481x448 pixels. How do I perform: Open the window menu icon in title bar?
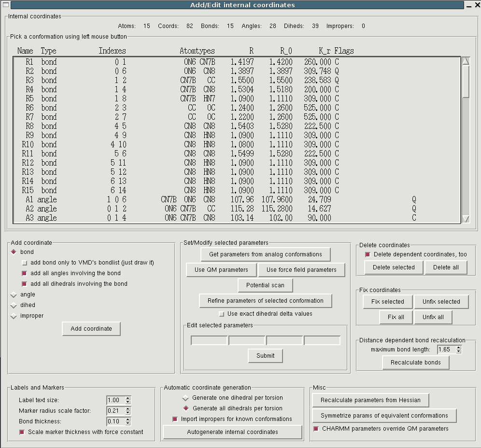(5, 5)
